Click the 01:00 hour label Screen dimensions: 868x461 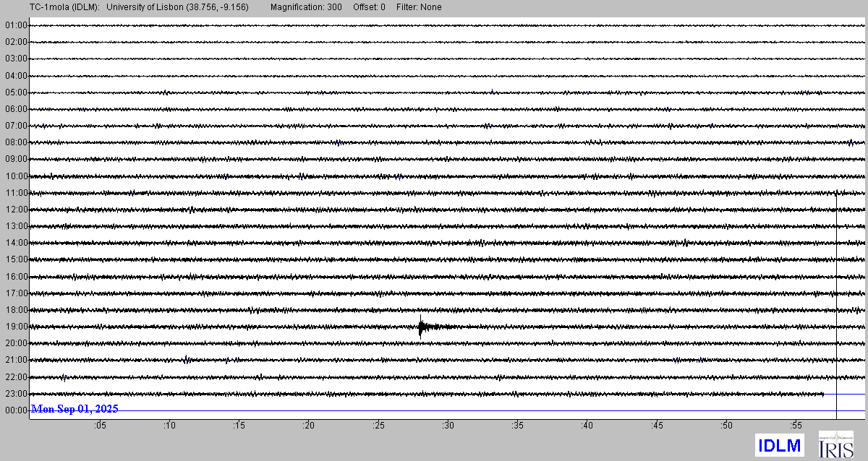pos(16,25)
